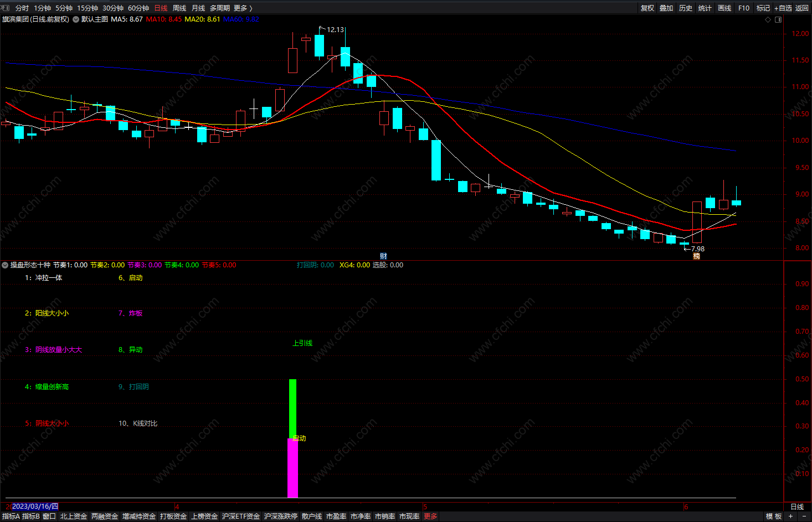Select 沪深ETF资金 indicator
812x522 pixels.
point(241,516)
